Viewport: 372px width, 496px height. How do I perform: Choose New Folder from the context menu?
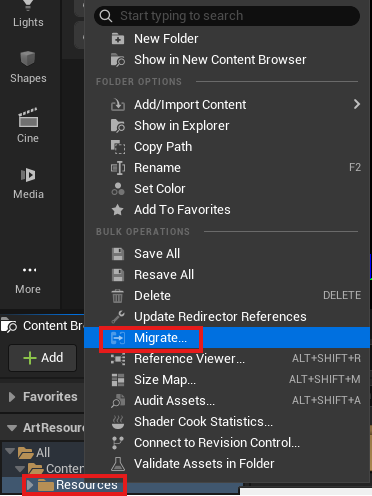pos(227,39)
